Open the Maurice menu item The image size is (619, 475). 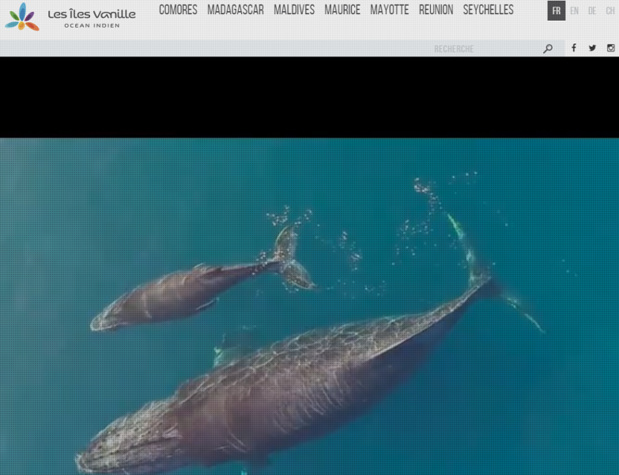(x=342, y=10)
